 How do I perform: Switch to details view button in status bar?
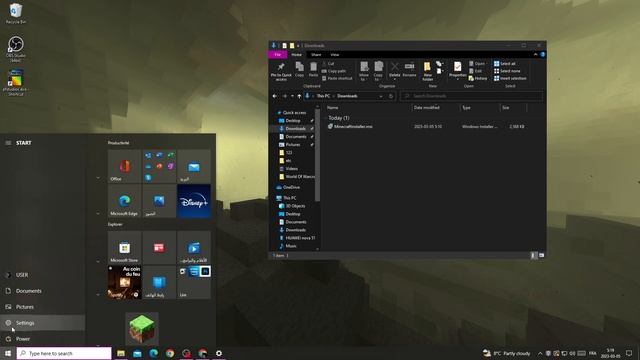click(x=533, y=256)
